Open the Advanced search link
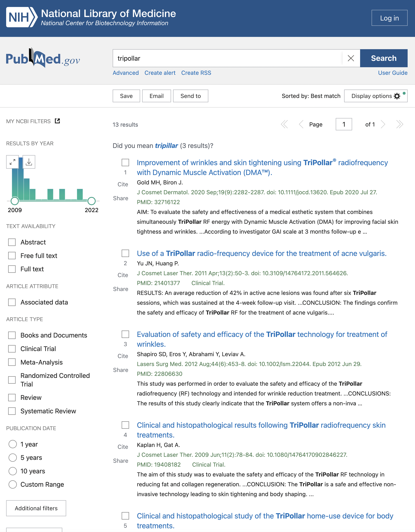Viewport: 415px width, 532px height. (126, 73)
